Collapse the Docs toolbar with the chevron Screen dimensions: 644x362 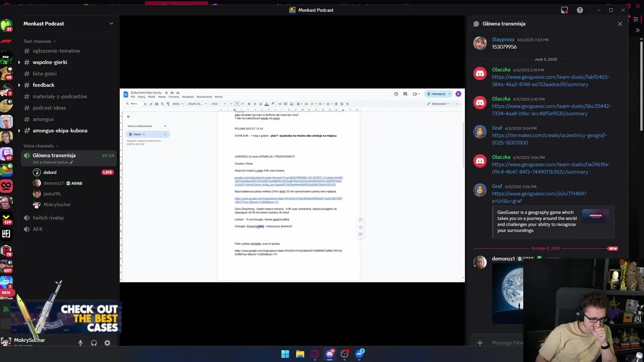click(x=457, y=104)
